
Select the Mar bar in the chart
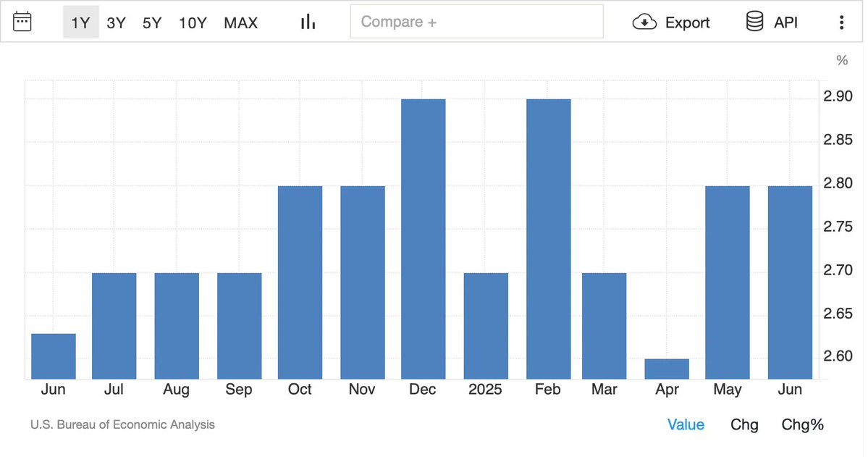(604, 326)
